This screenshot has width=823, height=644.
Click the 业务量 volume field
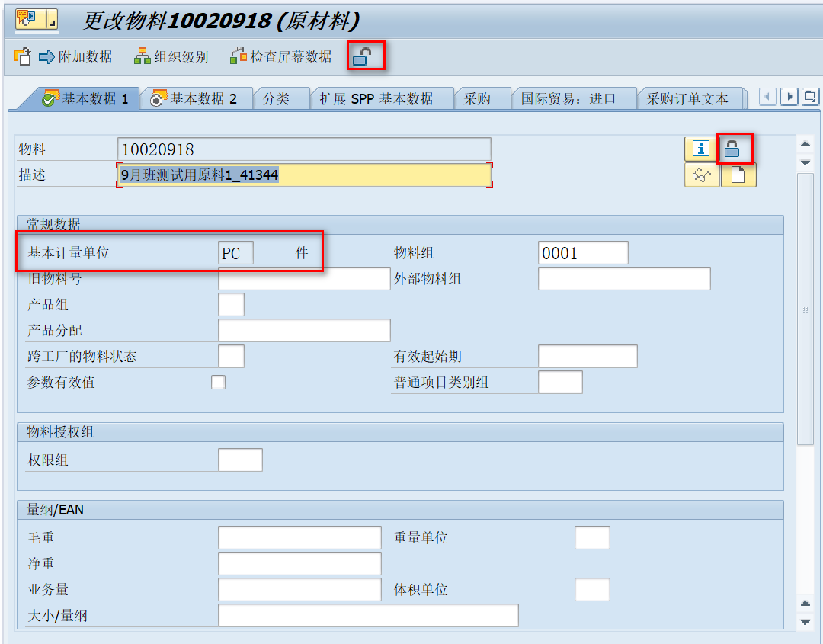point(299,589)
